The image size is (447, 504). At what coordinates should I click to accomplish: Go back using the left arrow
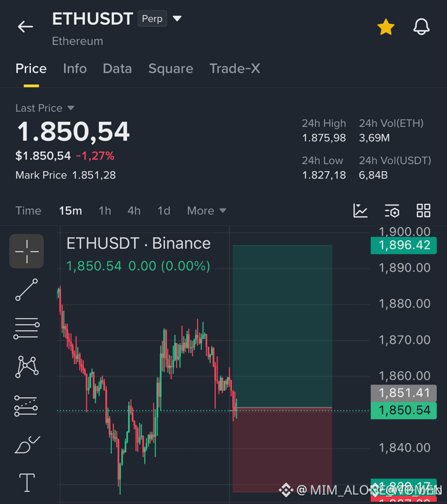[25, 26]
